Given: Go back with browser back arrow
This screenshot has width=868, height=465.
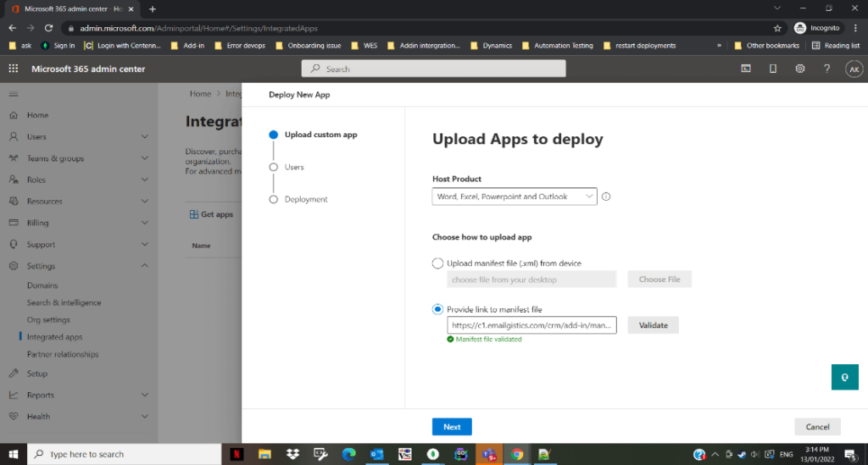Looking at the screenshot, I should tap(12, 28).
